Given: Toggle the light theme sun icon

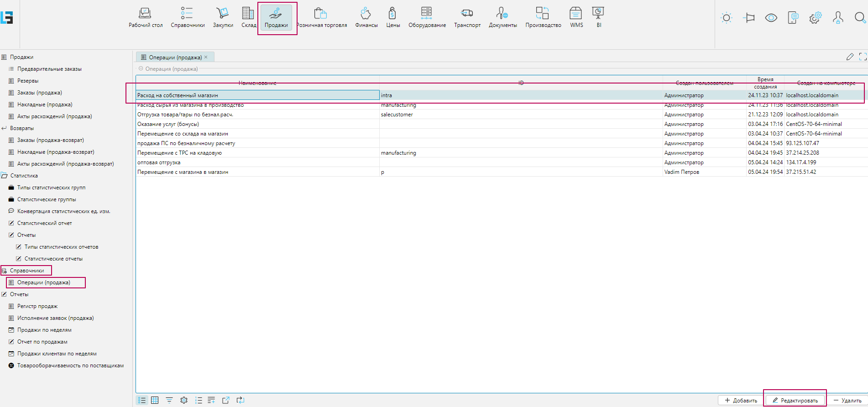Looking at the screenshot, I should [x=726, y=18].
